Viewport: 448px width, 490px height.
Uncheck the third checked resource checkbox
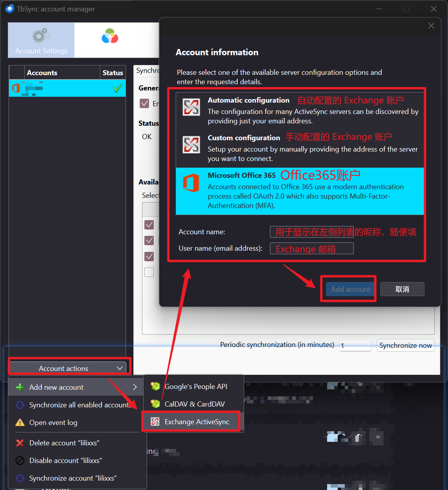(149, 257)
